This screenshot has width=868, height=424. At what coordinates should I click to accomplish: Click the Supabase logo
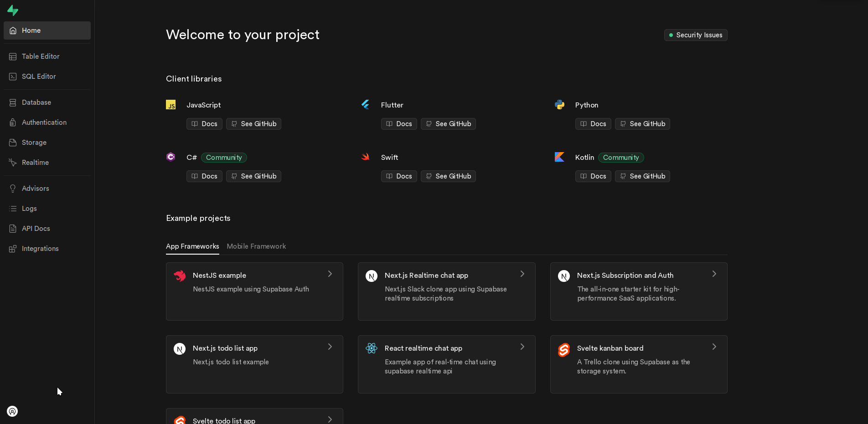(12, 10)
